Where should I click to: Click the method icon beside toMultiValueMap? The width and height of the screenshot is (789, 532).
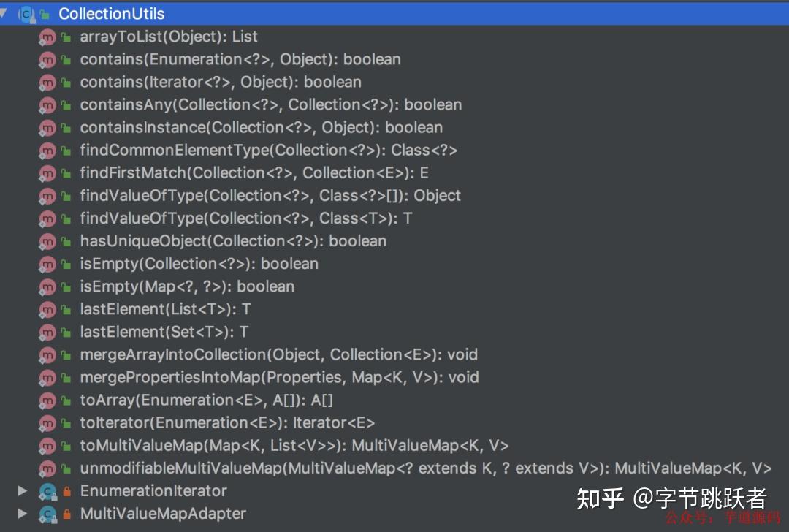click(x=47, y=446)
